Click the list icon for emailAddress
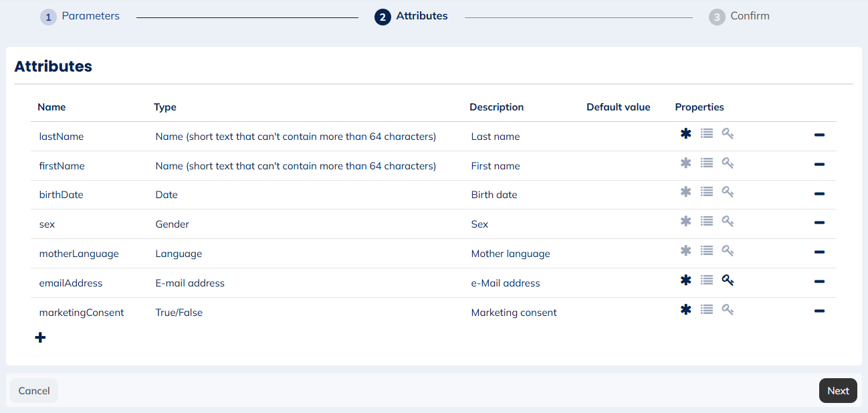The image size is (868, 413). click(x=707, y=280)
